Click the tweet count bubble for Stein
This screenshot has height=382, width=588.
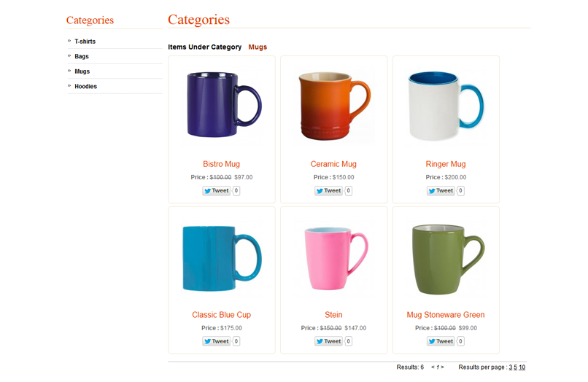(349, 341)
